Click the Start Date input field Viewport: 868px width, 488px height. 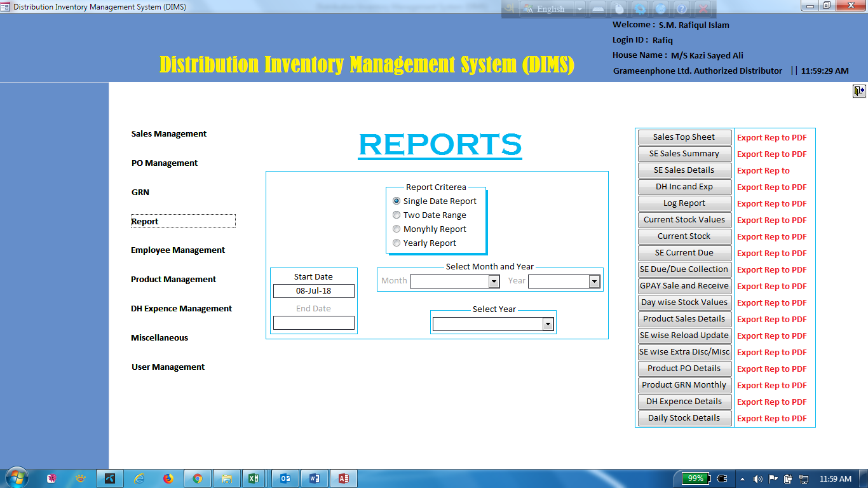(314, 291)
